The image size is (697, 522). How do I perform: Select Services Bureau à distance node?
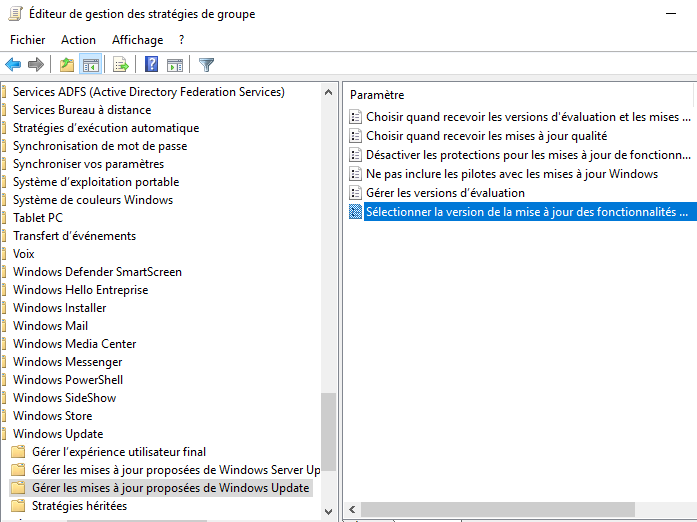82,110
